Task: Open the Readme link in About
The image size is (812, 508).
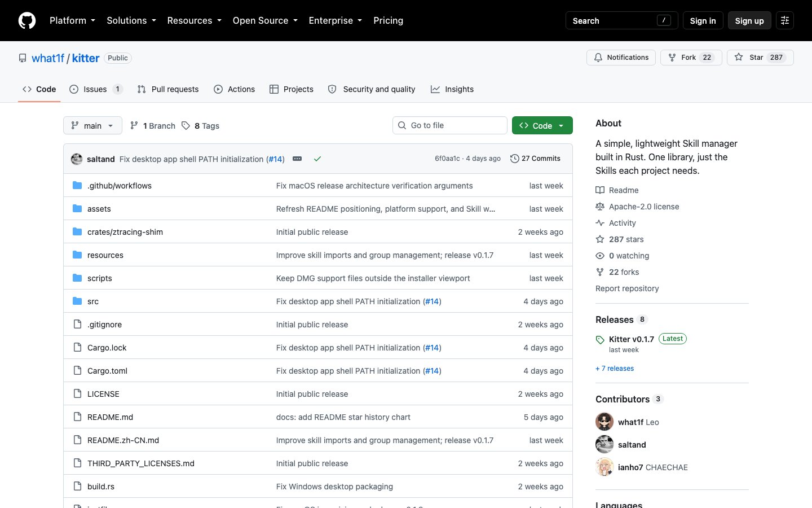Action: click(x=617, y=190)
